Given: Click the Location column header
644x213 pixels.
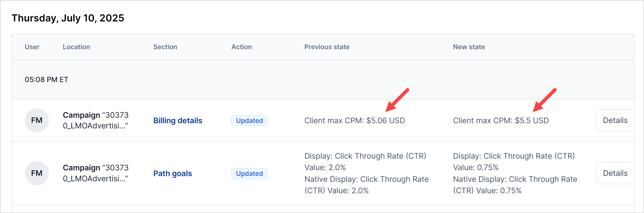Looking at the screenshot, I should 76,47.
